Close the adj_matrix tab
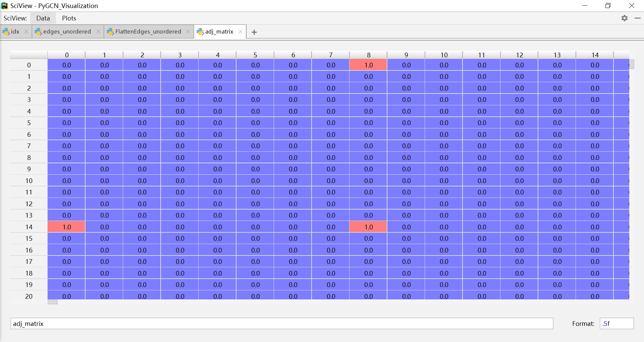644x342 pixels. (x=240, y=32)
